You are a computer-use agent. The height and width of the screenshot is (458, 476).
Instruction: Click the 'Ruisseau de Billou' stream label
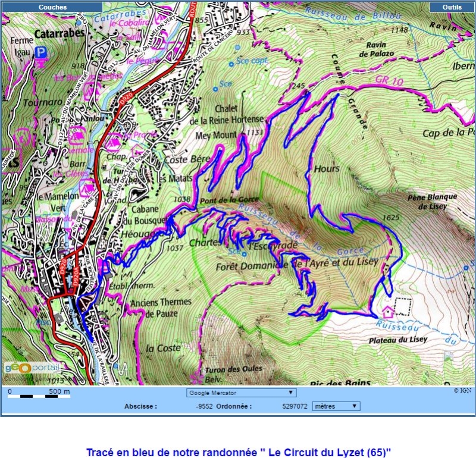pyautogui.click(x=353, y=14)
